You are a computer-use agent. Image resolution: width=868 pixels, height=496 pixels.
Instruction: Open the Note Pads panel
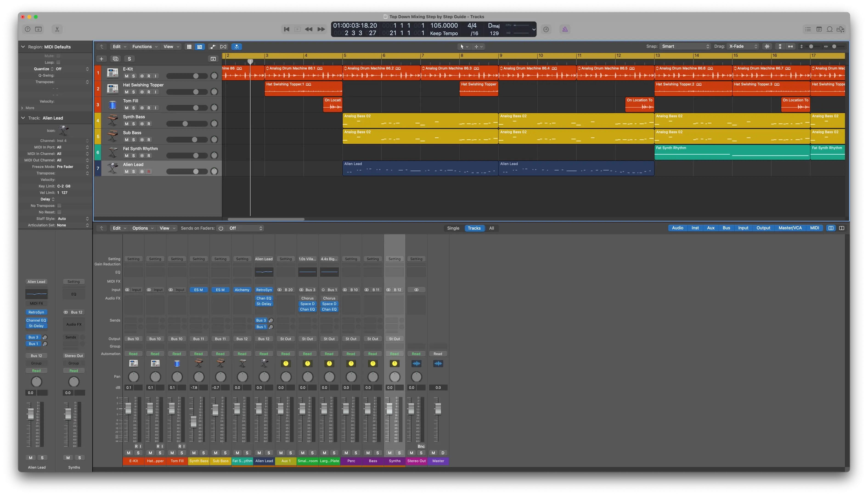(819, 29)
